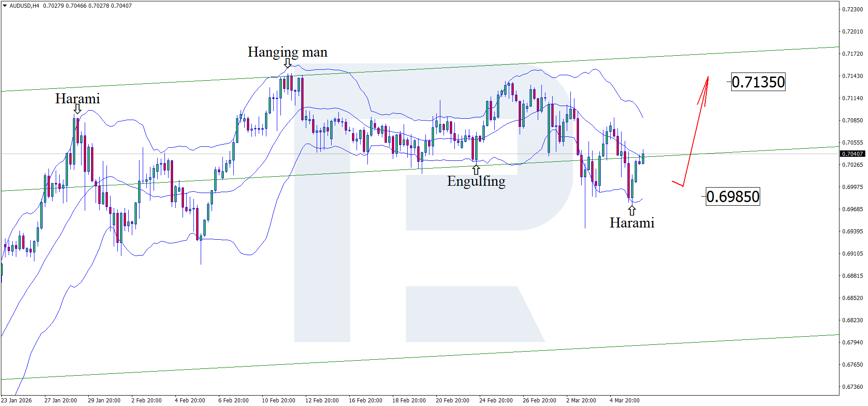Click the 0.70850 price axis label

tap(852, 121)
